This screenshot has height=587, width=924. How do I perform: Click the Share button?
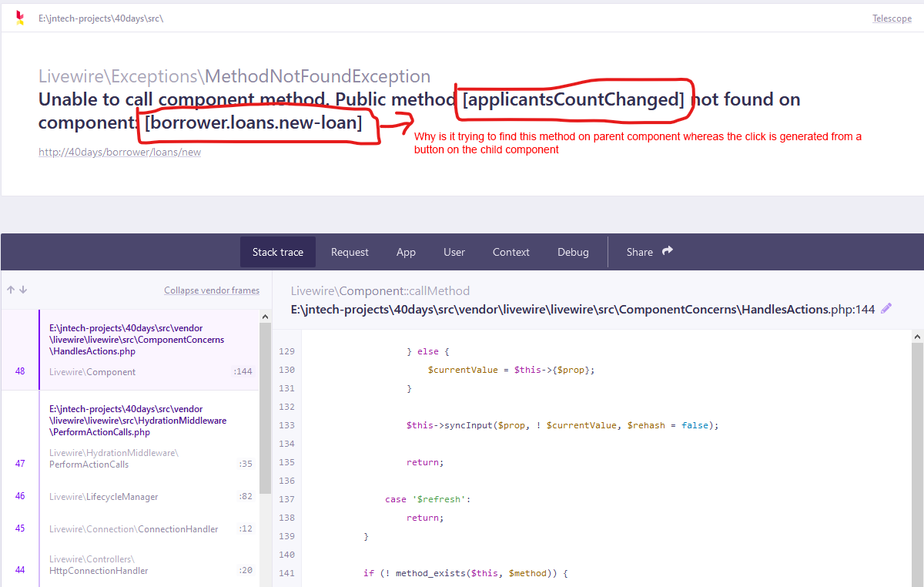click(650, 252)
